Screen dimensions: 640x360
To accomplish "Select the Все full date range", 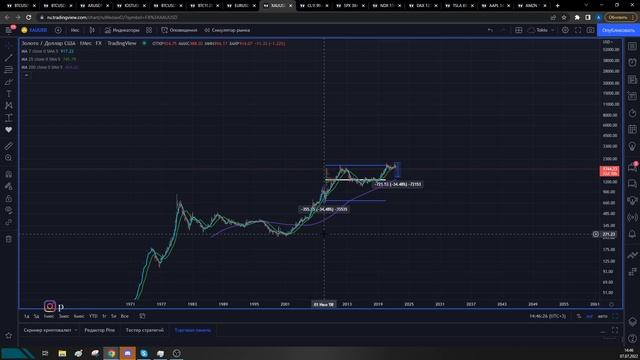I will click(124, 316).
